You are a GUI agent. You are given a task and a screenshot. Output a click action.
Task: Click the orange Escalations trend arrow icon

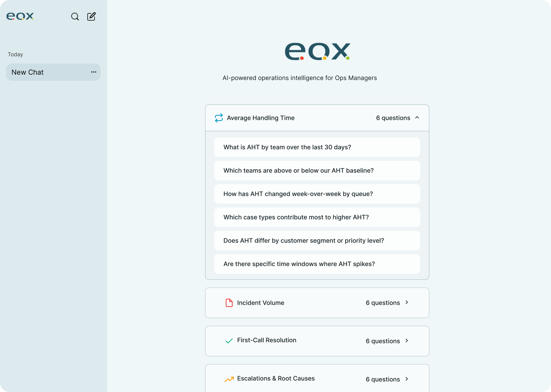tap(229, 379)
